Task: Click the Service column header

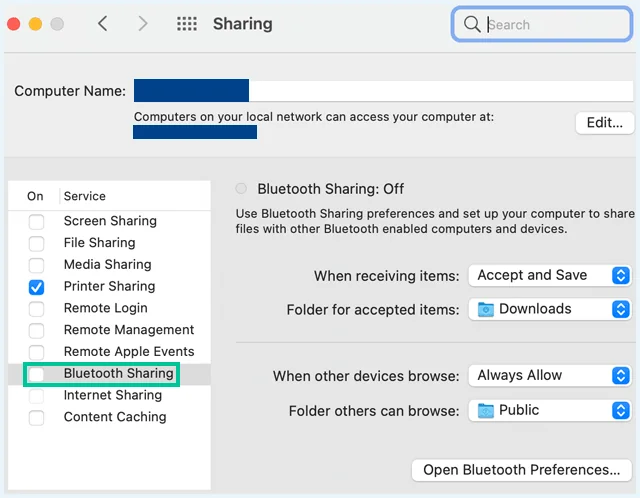Action: coord(84,196)
